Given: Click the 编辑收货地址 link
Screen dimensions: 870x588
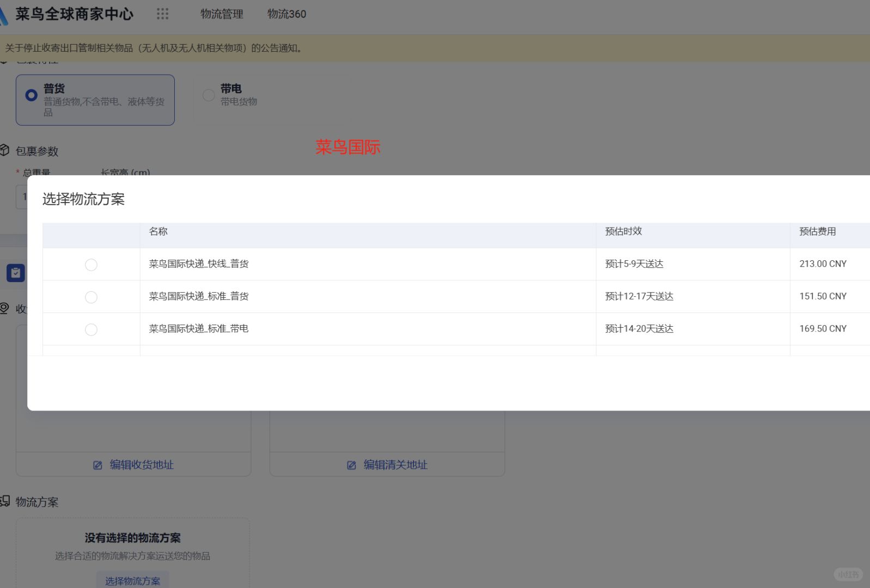Looking at the screenshot, I should tap(142, 465).
